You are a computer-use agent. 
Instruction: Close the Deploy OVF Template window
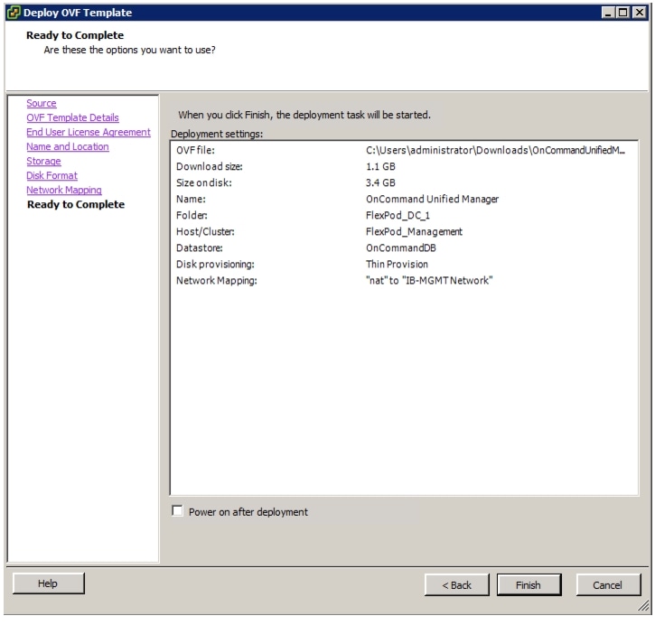click(x=639, y=13)
